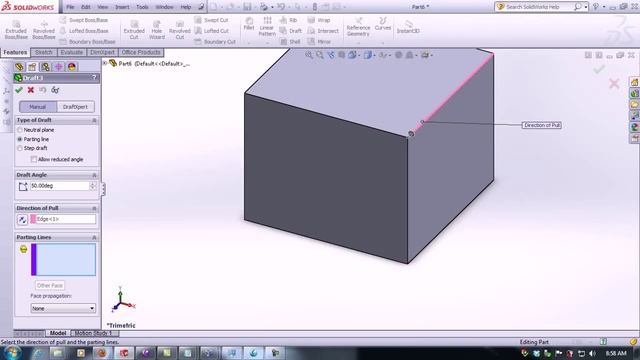Viewport: 640px width, 360px height.
Task: Select the Shell tool
Action: click(290, 42)
